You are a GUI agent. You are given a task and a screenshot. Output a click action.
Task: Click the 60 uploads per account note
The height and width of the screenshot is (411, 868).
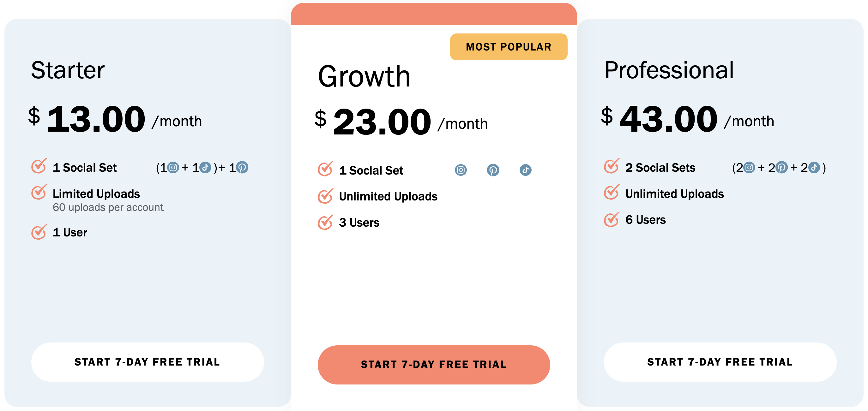[108, 207]
